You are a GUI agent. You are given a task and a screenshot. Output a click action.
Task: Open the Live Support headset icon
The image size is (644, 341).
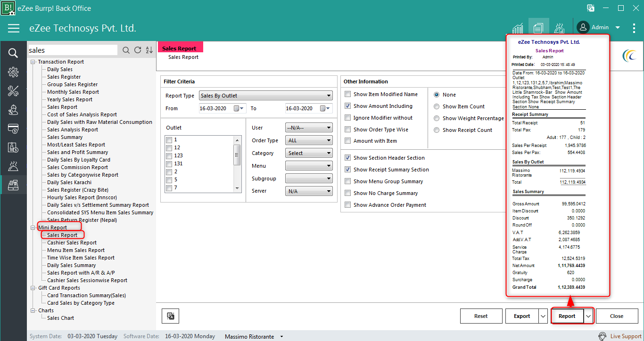603,336
